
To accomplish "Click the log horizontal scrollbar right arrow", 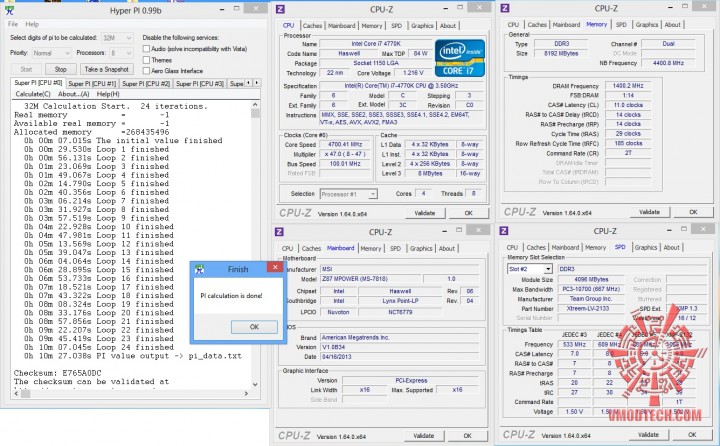I will click(x=246, y=394).
